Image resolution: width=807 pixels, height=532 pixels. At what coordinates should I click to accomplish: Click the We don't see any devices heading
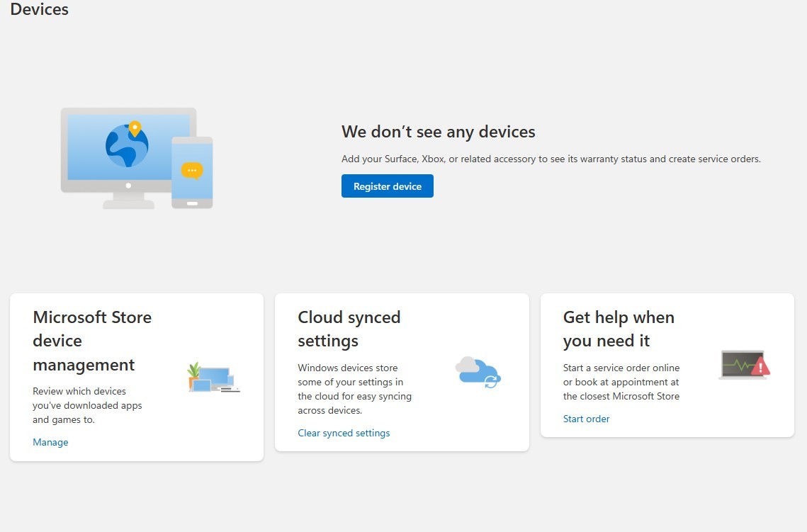438,132
